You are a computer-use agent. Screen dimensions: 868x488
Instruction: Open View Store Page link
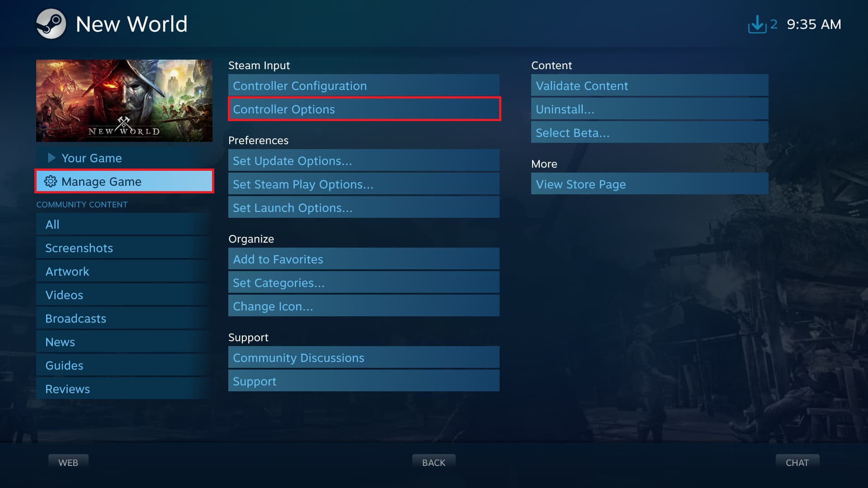point(649,183)
